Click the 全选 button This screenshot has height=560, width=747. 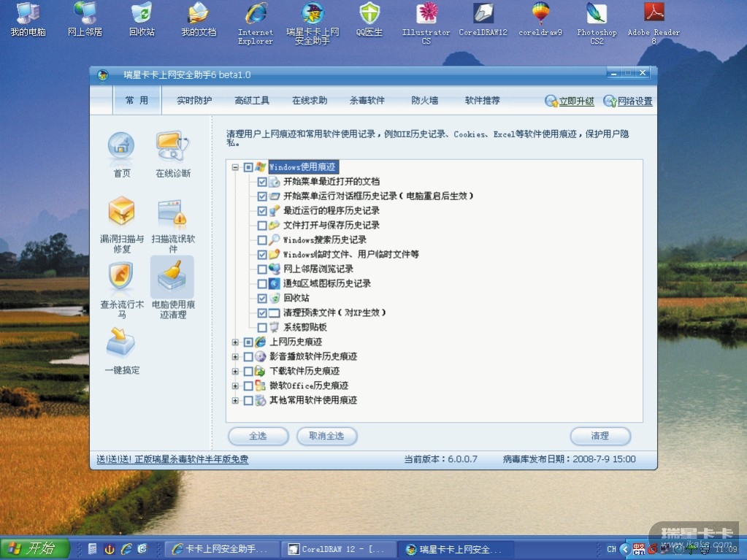[258, 436]
